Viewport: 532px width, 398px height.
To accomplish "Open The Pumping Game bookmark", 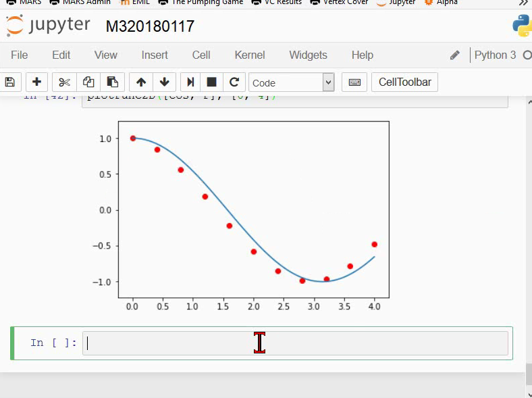I will [x=201, y=2].
